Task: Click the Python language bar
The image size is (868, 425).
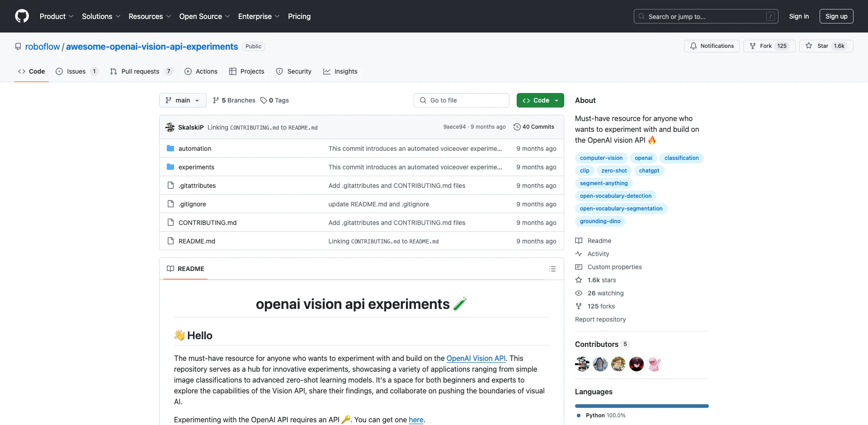Action: coord(642,406)
